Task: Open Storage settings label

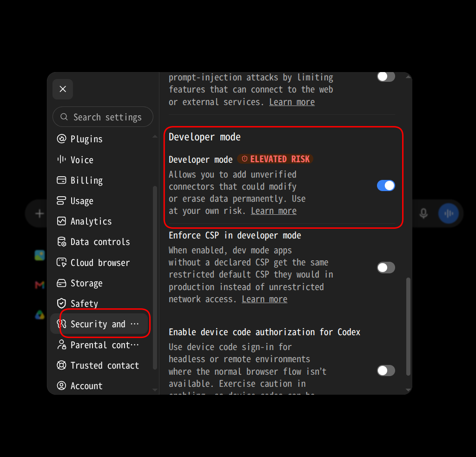Action: tap(86, 283)
